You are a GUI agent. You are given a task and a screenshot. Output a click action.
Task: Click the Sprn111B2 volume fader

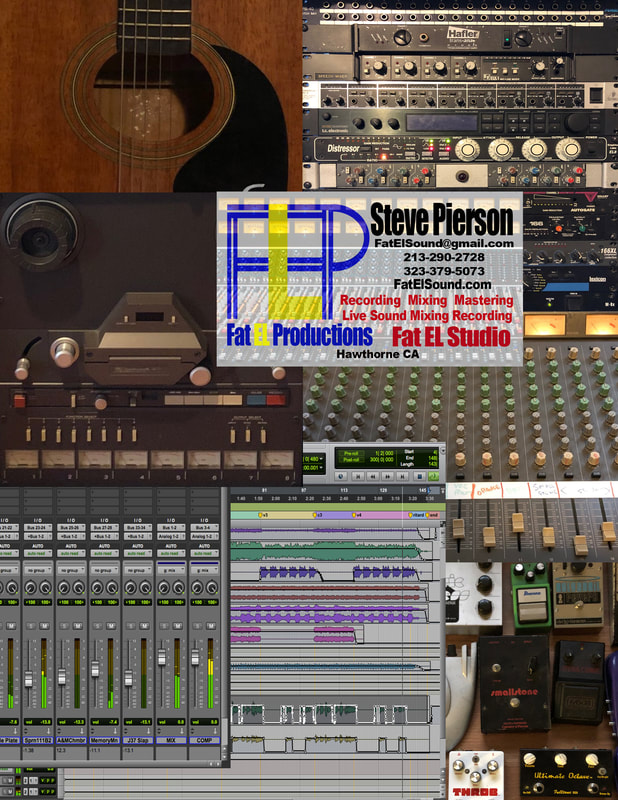[x=29, y=679]
